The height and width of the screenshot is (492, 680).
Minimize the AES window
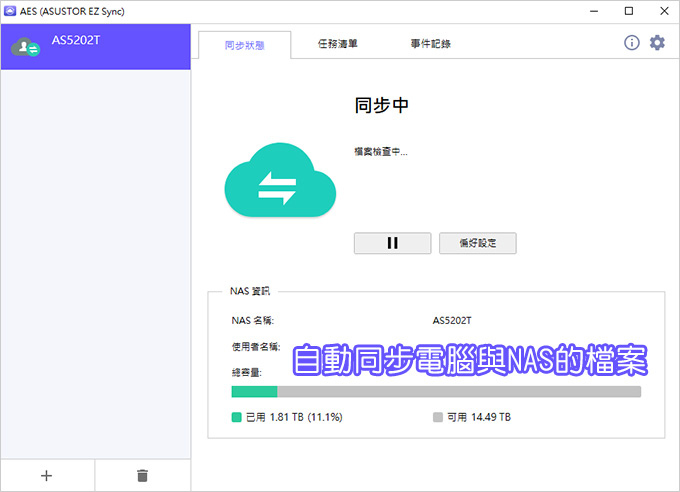pyautogui.click(x=594, y=11)
